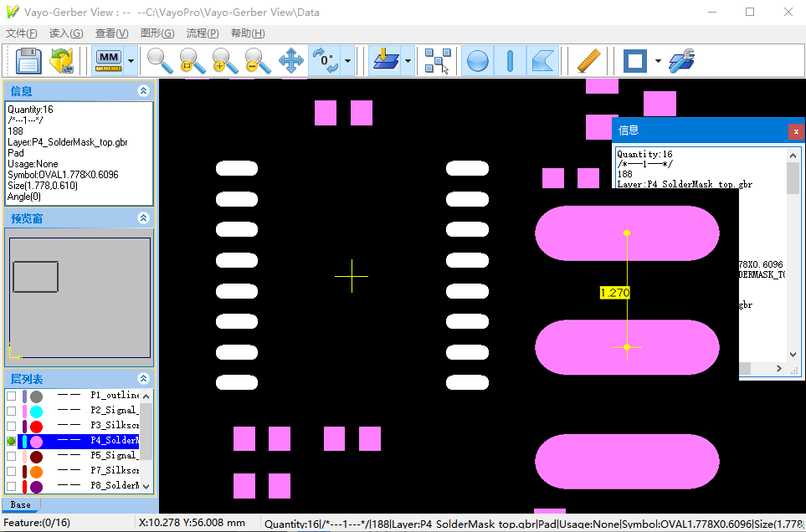Click the multi-select objects tool icon
Viewport: 806px width, 532px height.
(437, 61)
